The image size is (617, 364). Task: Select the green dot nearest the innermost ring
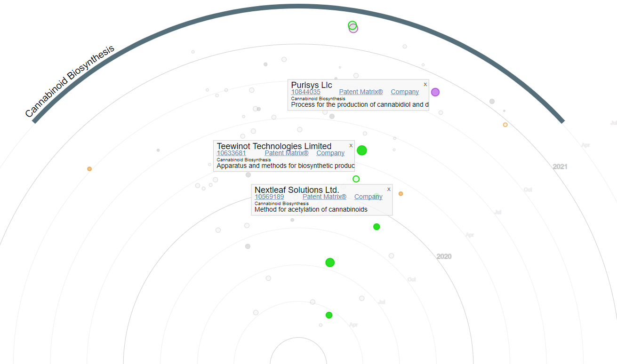[x=329, y=315]
